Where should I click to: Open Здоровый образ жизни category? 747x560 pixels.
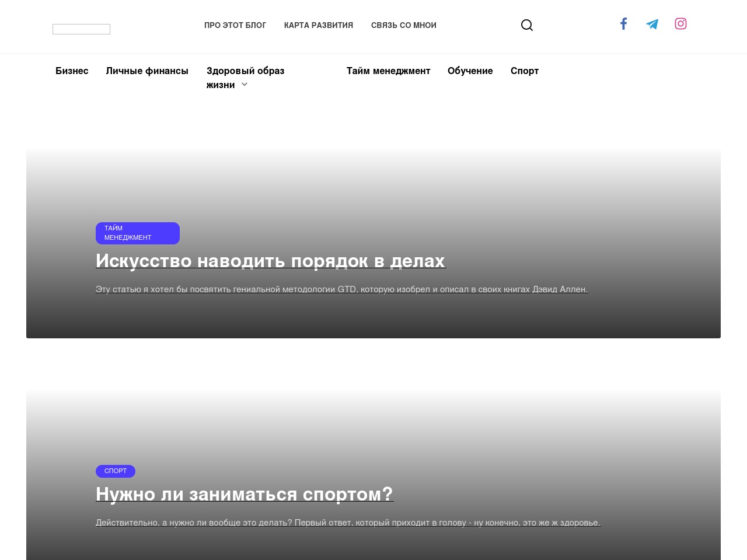(x=245, y=78)
